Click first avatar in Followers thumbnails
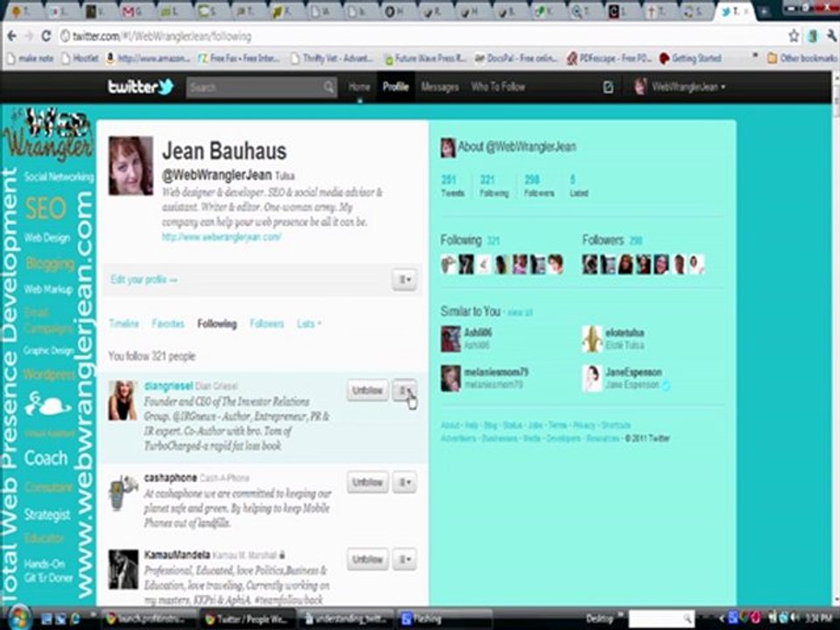The image size is (840, 630). coord(590,264)
